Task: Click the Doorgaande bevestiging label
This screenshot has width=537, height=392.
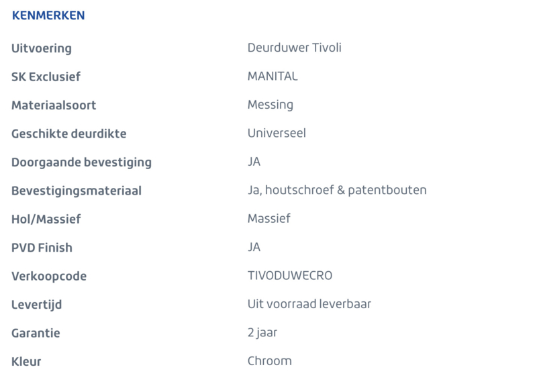Action: (81, 162)
